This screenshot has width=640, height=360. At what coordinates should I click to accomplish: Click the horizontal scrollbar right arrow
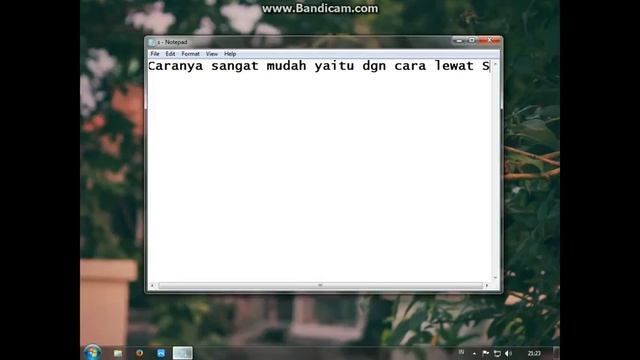tap(487, 286)
